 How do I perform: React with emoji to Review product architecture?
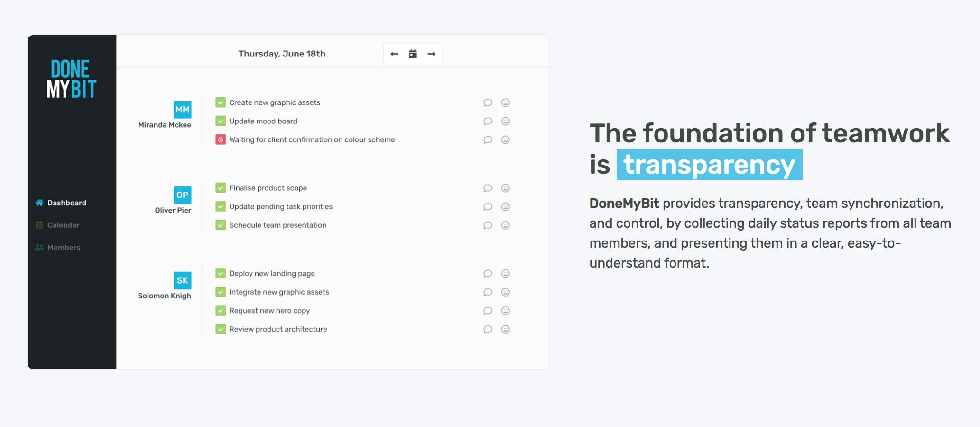(506, 329)
